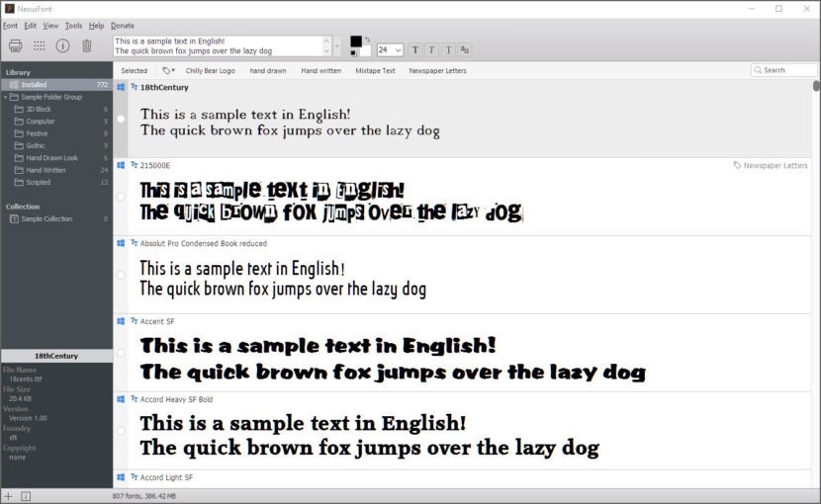Image resolution: width=821 pixels, height=504 pixels.
Task: Select the 215000E font radio circle
Action: tap(121, 197)
